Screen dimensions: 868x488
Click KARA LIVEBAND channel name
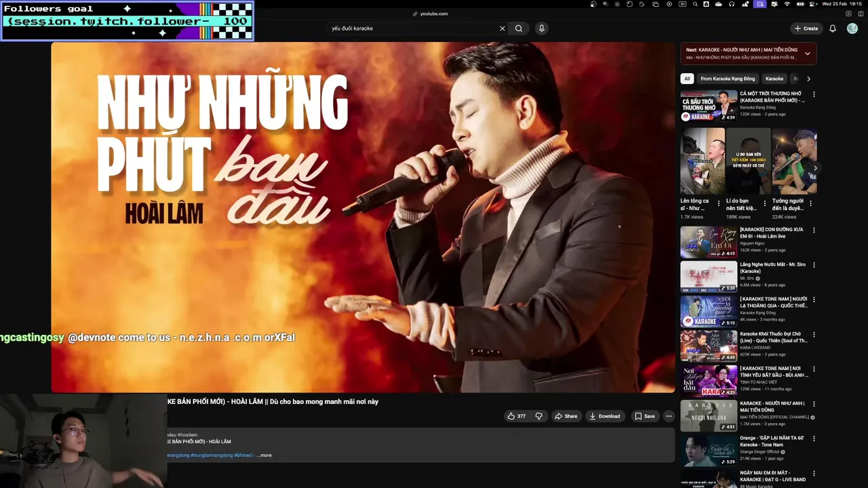(755, 348)
